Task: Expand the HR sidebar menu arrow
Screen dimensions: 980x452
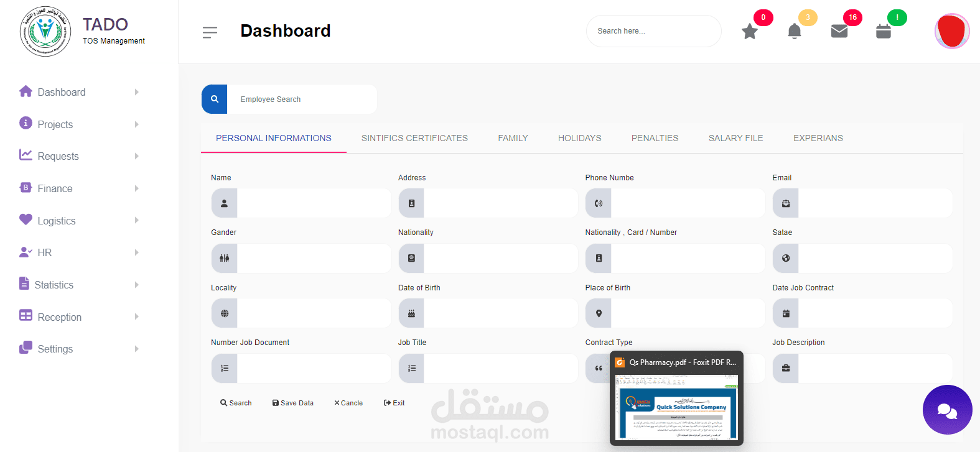Action: point(137,252)
